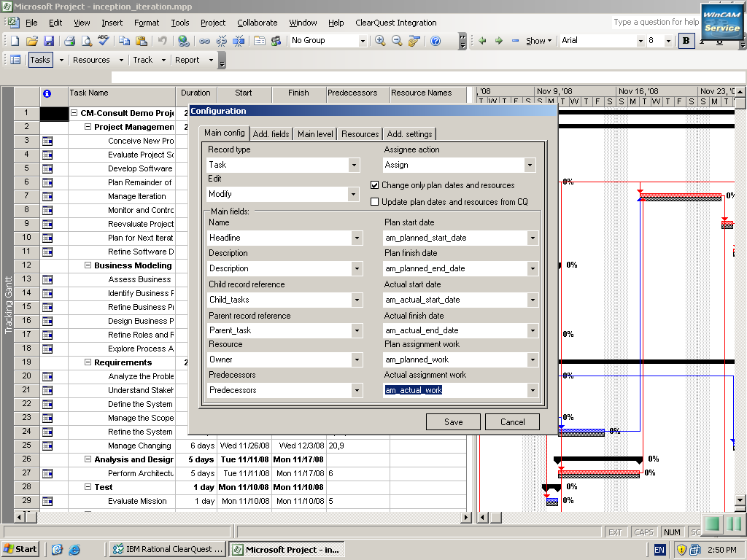Image resolution: width=747 pixels, height=560 pixels.
Task: Click the Outdent left green arrow
Action: (x=482, y=41)
